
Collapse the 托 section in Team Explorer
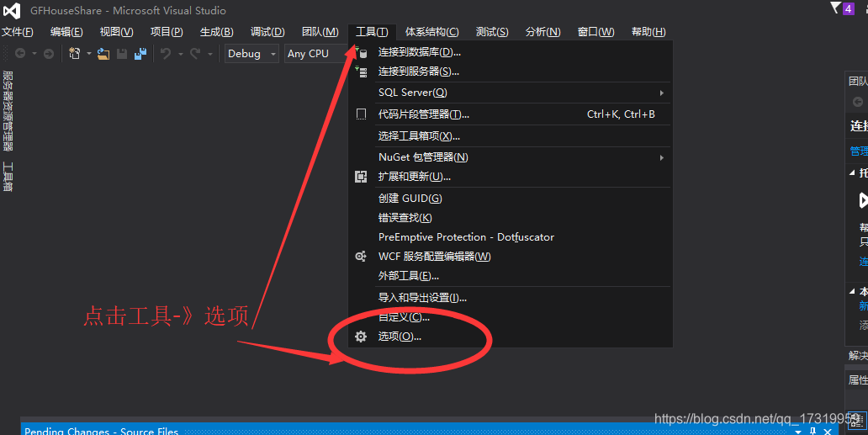[x=853, y=172]
